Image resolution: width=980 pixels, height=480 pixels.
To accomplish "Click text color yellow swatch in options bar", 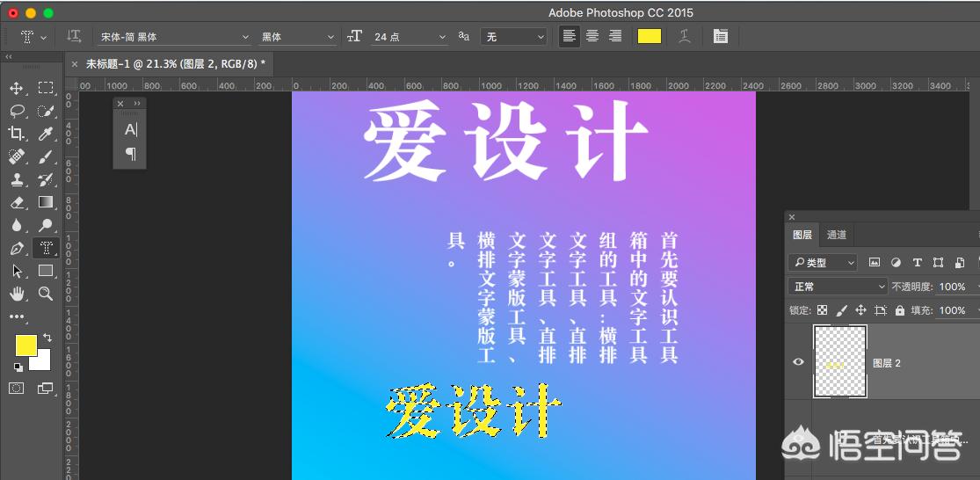I will pos(650,36).
